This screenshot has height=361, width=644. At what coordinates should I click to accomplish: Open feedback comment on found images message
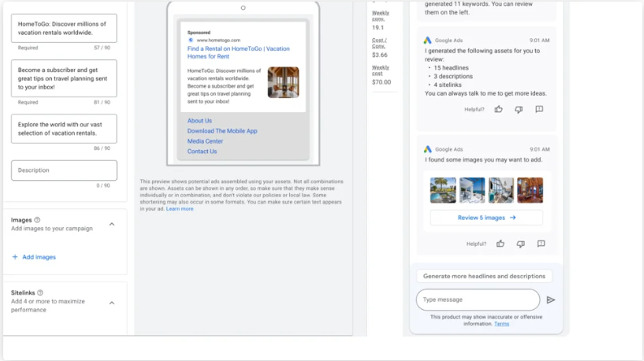coord(542,243)
